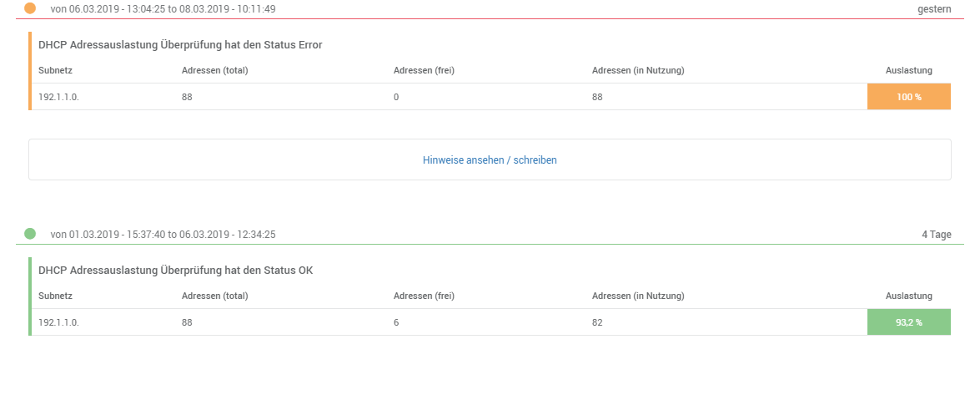
Task: Click the '4 Tage' duration label
Action: pyautogui.click(x=936, y=235)
